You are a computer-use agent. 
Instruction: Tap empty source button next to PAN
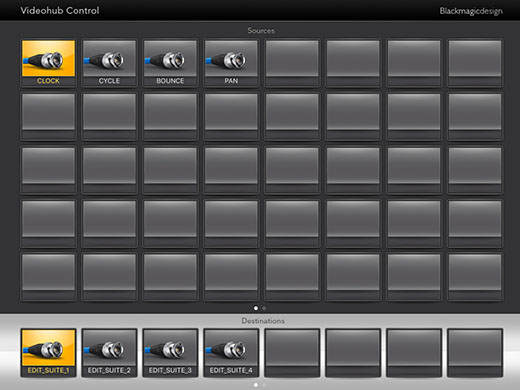(x=292, y=63)
